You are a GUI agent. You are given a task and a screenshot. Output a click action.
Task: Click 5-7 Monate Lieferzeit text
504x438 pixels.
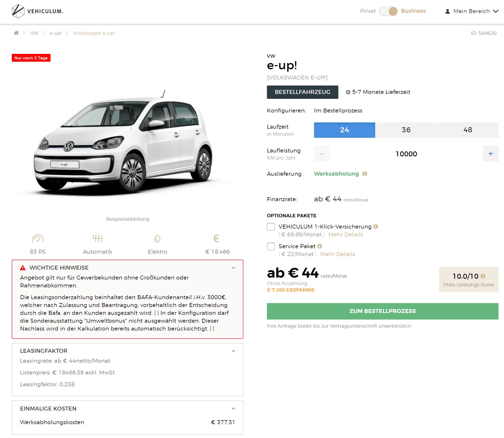click(x=381, y=92)
